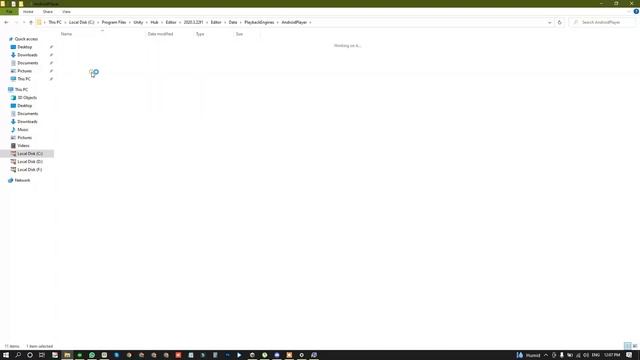Screen dimensions: 640x360
Task: Sort by the Size column header
Action: [x=239, y=34]
